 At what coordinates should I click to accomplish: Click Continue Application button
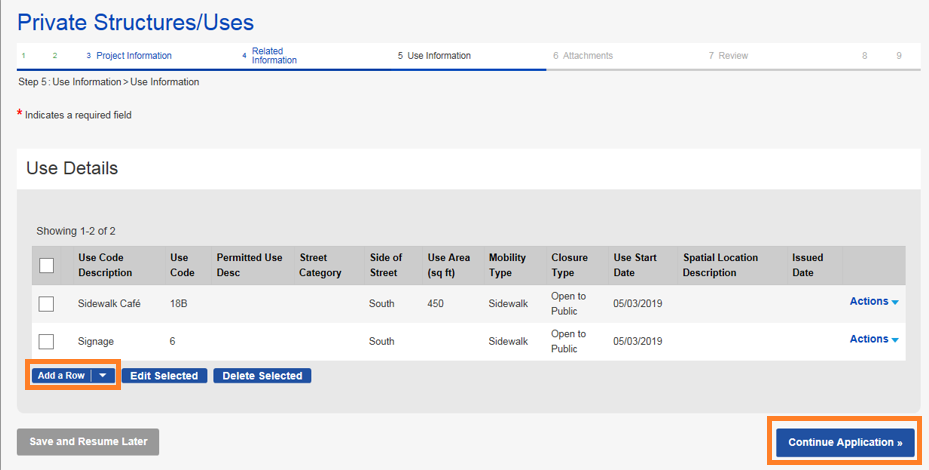844,442
